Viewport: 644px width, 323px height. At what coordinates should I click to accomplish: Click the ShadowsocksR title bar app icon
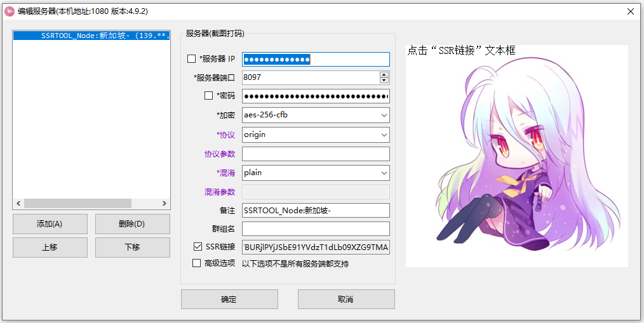tap(9, 11)
